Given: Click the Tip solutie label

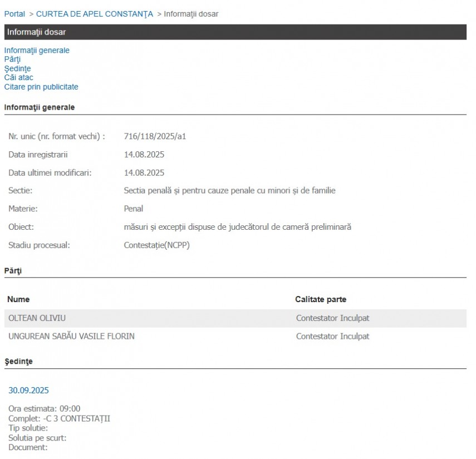Looking at the screenshot, I should point(28,428).
